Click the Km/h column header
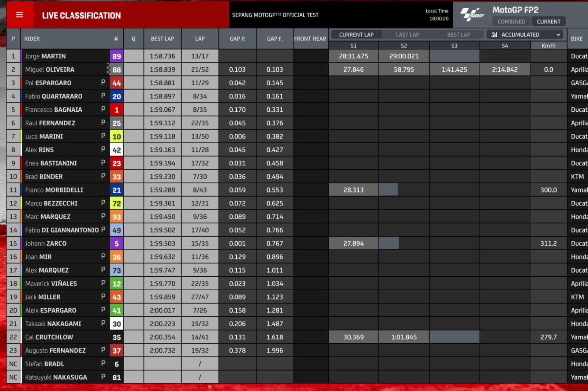Viewport: 588px width, 391px height. 548,46
